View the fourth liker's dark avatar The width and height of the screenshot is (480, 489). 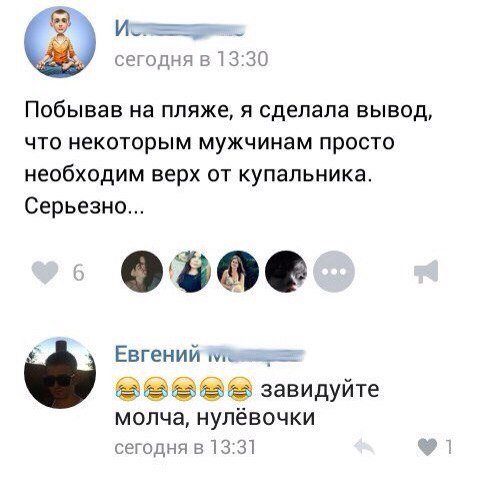coord(286,272)
